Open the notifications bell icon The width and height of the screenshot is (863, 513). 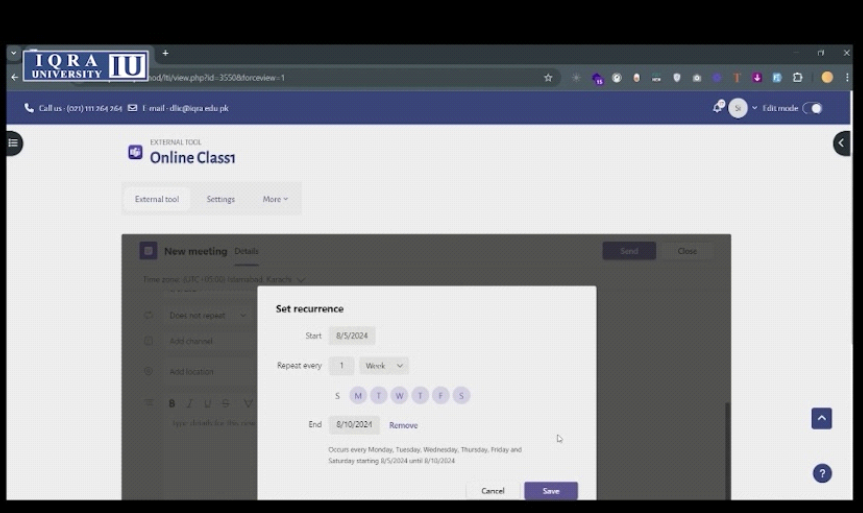click(717, 108)
